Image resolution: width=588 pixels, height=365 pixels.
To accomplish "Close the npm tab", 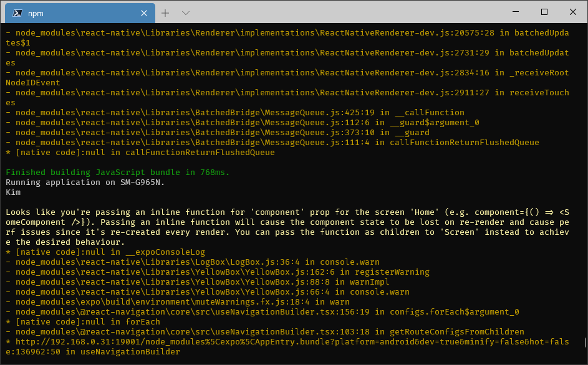I will click(144, 13).
